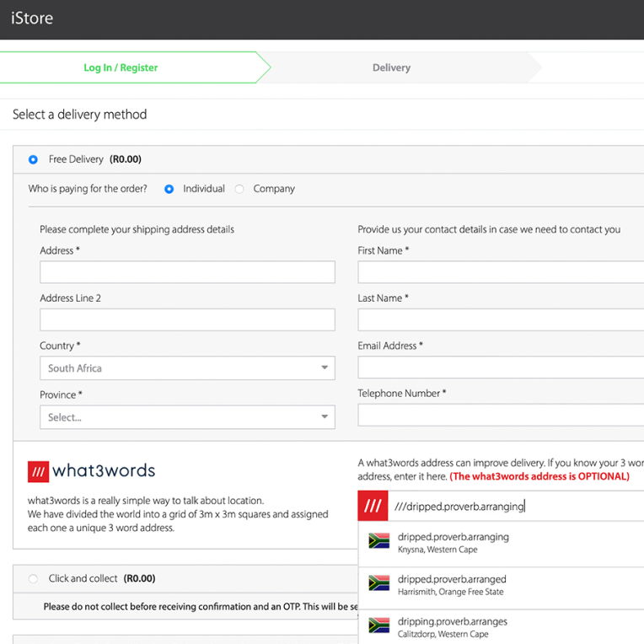This screenshot has height=644, width=644.
Task: Click the (R0.00) price beside Free Delivery
Action: [x=126, y=159]
